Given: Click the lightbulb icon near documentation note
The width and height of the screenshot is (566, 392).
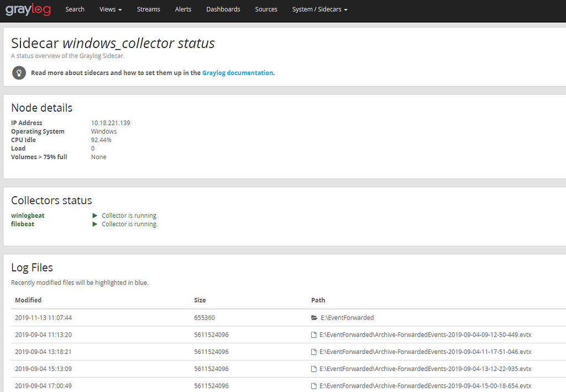Looking at the screenshot, I should tap(18, 72).
